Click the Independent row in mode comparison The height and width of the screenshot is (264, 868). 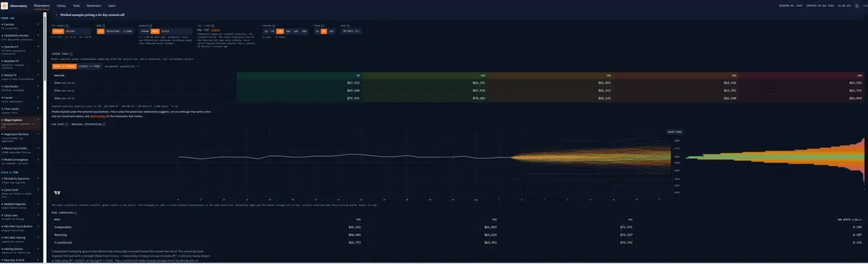(x=457, y=226)
